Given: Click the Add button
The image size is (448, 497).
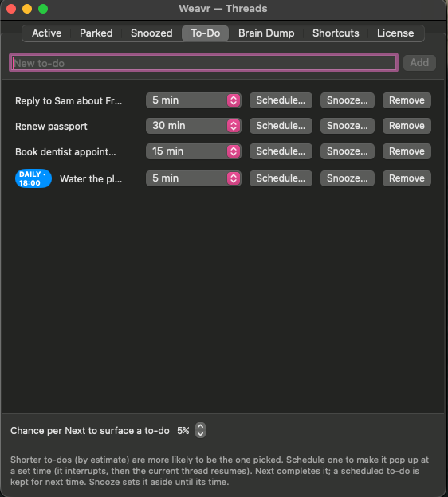Looking at the screenshot, I should click(x=419, y=62).
